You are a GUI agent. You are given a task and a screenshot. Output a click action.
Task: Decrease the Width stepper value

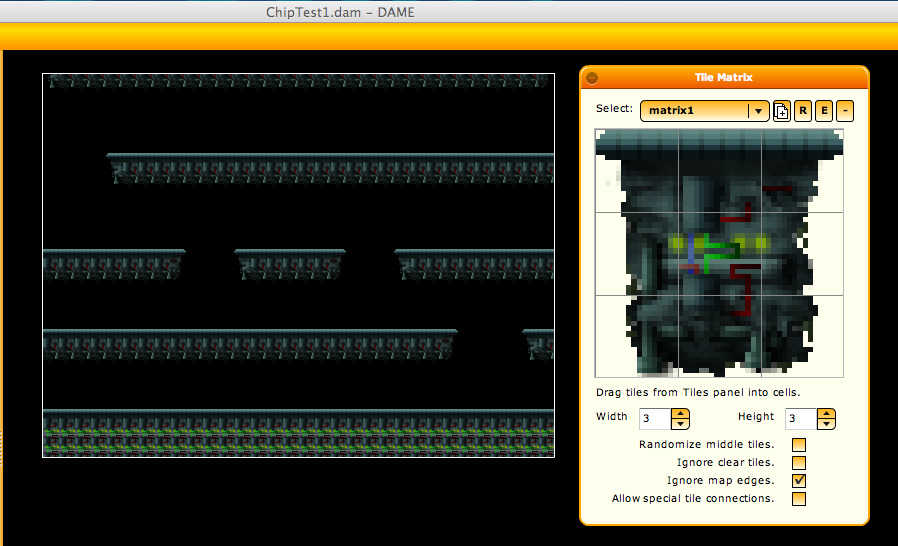coord(680,424)
